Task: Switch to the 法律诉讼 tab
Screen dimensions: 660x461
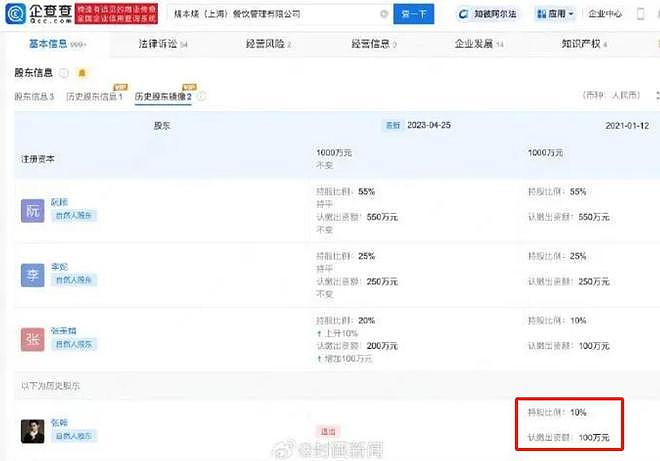Action: 163,44
